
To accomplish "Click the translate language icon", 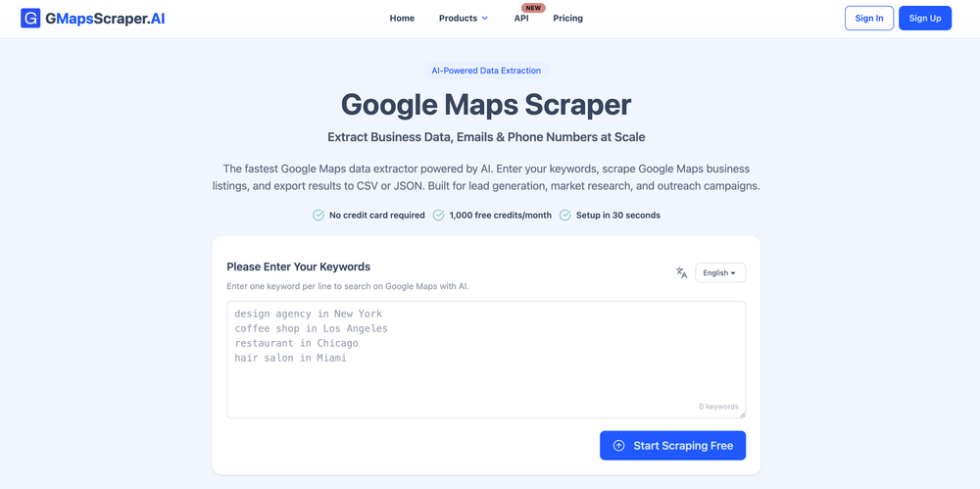I will pyautogui.click(x=681, y=272).
